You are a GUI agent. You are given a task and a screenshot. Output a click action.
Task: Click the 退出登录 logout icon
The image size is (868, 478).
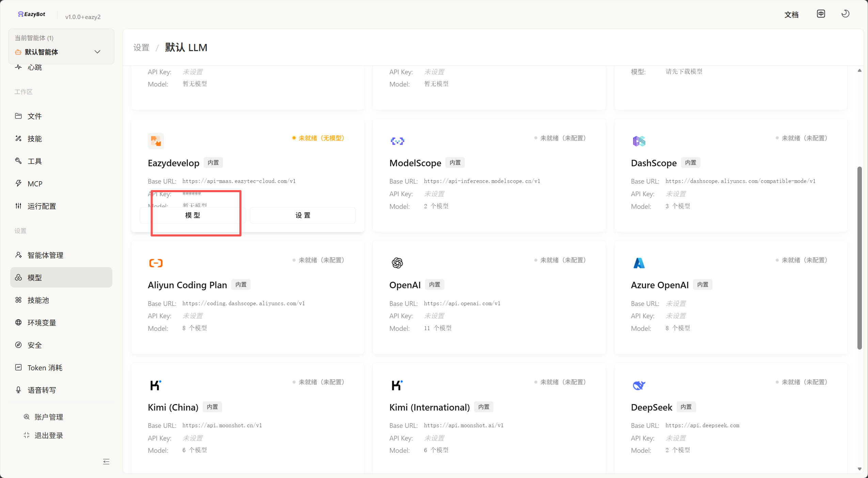point(27,435)
